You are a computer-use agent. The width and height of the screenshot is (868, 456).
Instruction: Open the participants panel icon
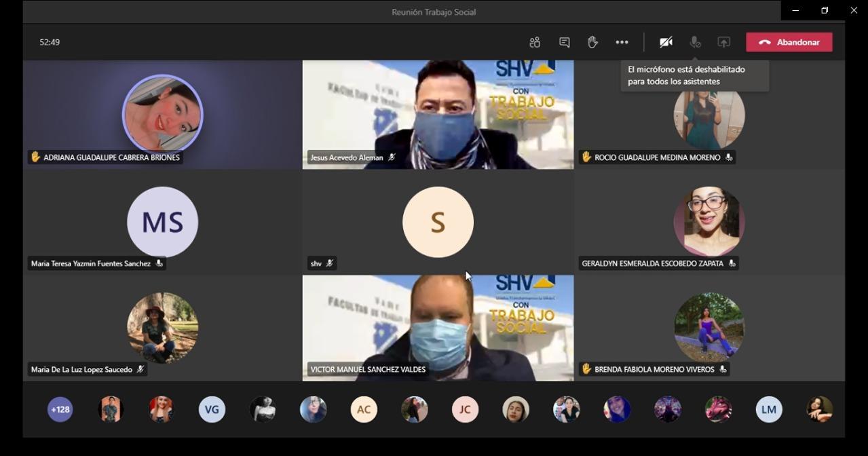click(x=535, y=42)
